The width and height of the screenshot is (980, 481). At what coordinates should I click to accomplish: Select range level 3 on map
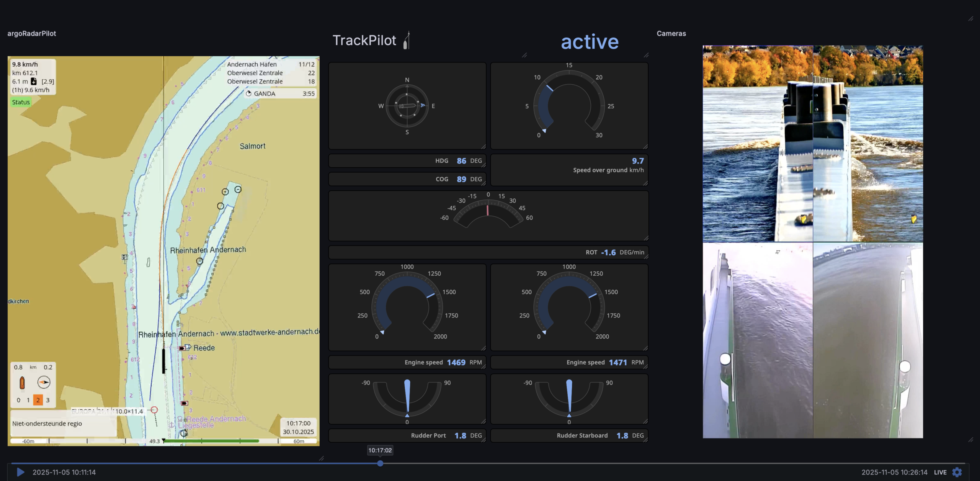tap(48, 400)
